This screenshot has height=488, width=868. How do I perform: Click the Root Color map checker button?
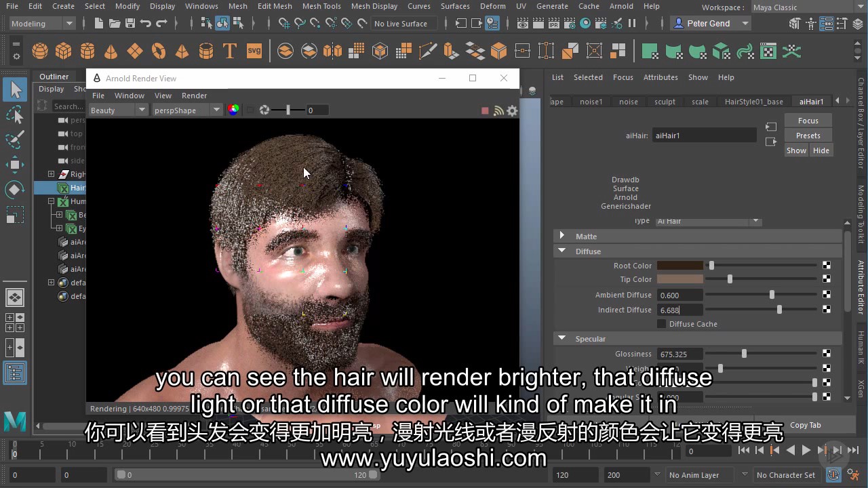(827, 266)
